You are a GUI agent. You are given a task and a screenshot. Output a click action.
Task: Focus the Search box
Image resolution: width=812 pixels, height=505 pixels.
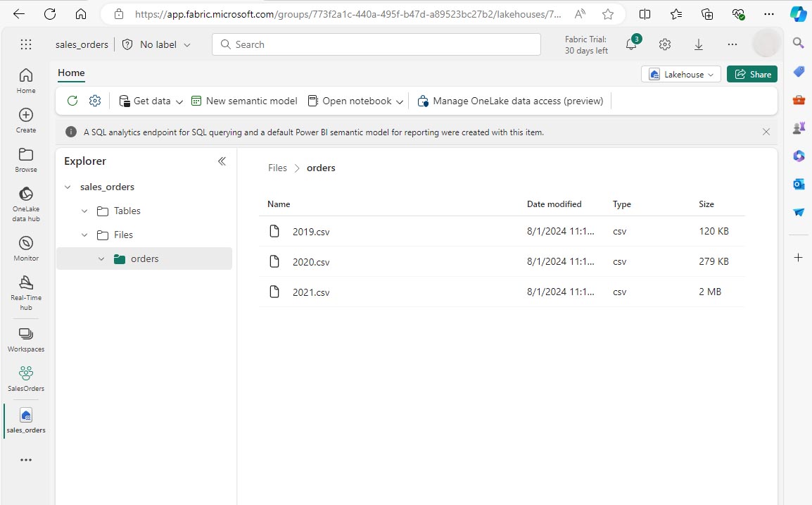click(376, 44)
